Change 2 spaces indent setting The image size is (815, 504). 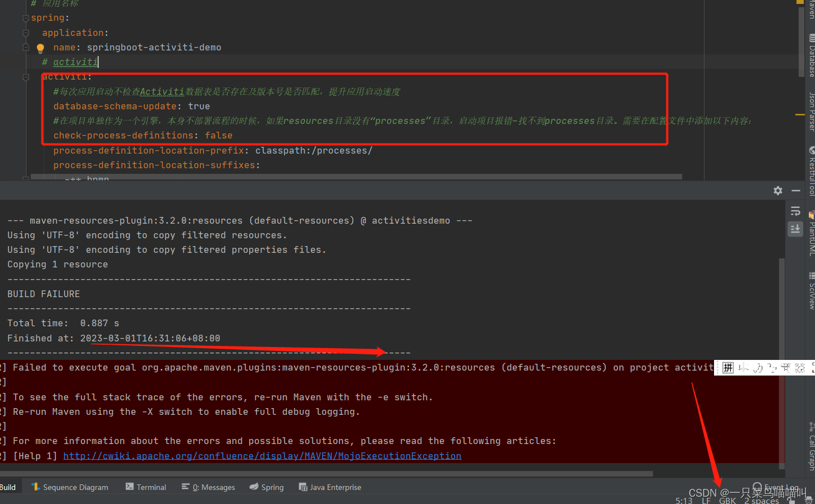click(761, 500)
